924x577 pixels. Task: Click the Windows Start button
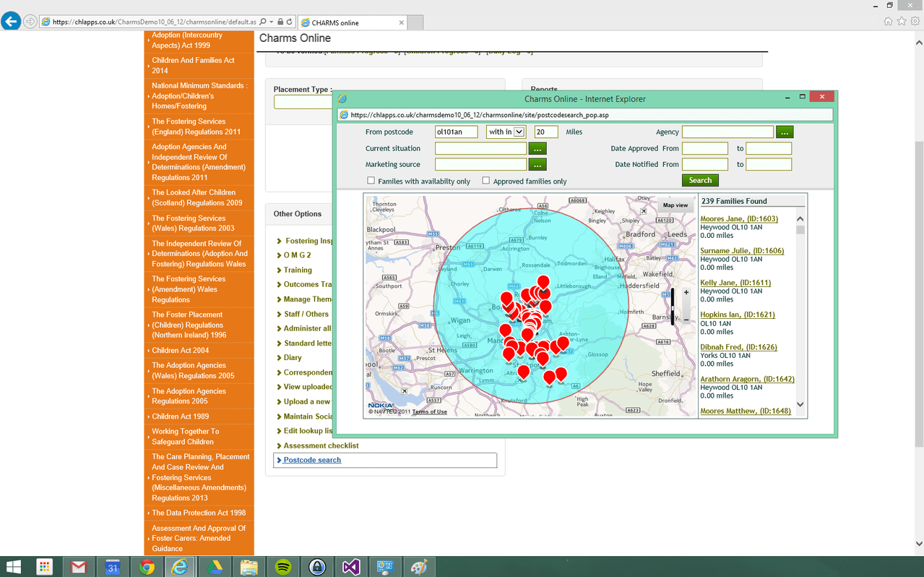point(13,567)
